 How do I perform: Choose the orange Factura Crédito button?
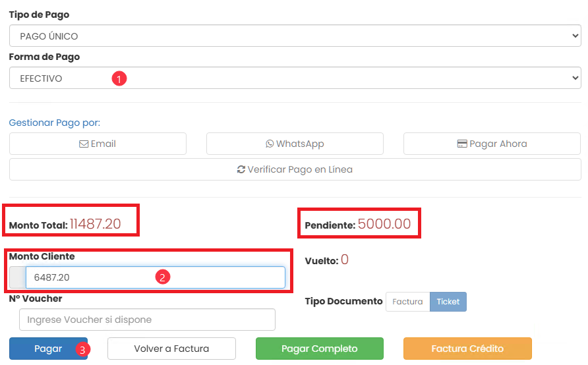[x=467, y=349]
